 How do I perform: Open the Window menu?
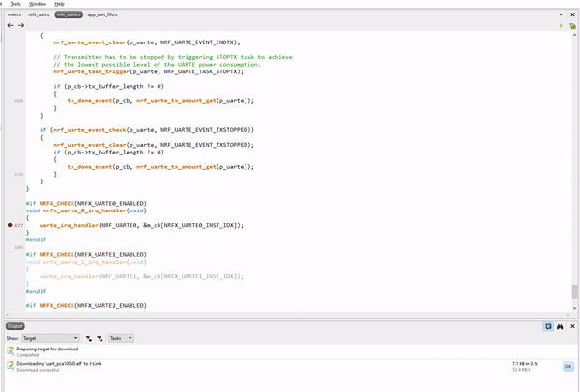click(x=38, y=4)
